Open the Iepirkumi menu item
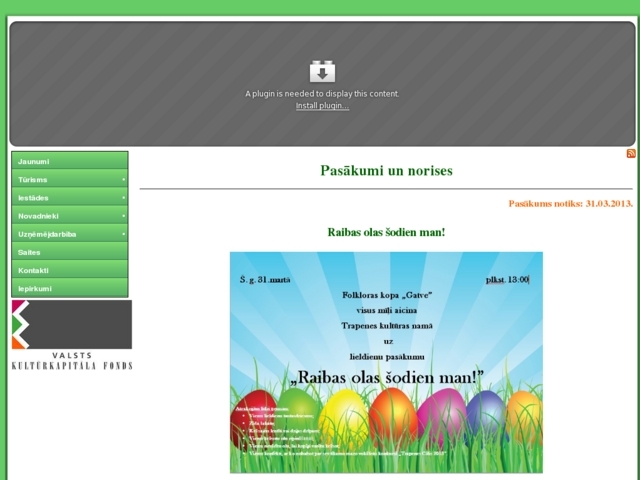 (x=70, y=289)
